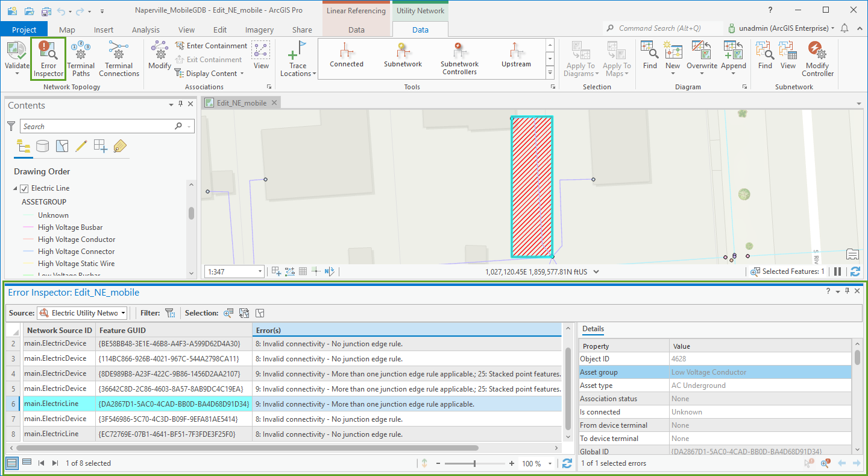The width and height of the screenshot is (868, 476).
Task: Select List By Snapping icon
Action: [x=100, y=146]
